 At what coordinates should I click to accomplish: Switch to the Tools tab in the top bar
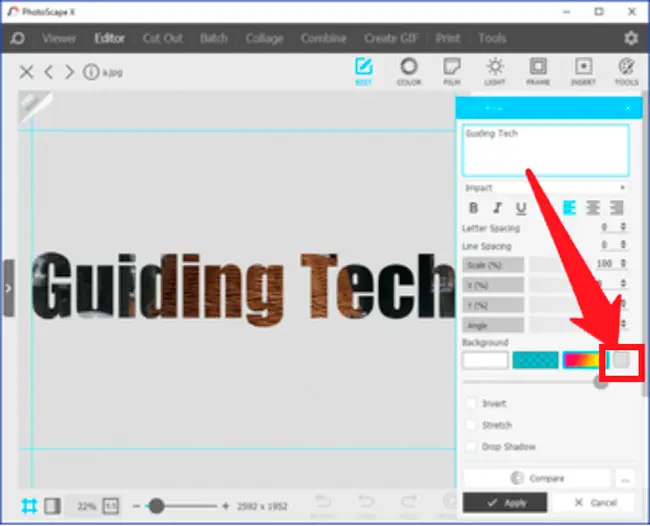coord(492,38)
